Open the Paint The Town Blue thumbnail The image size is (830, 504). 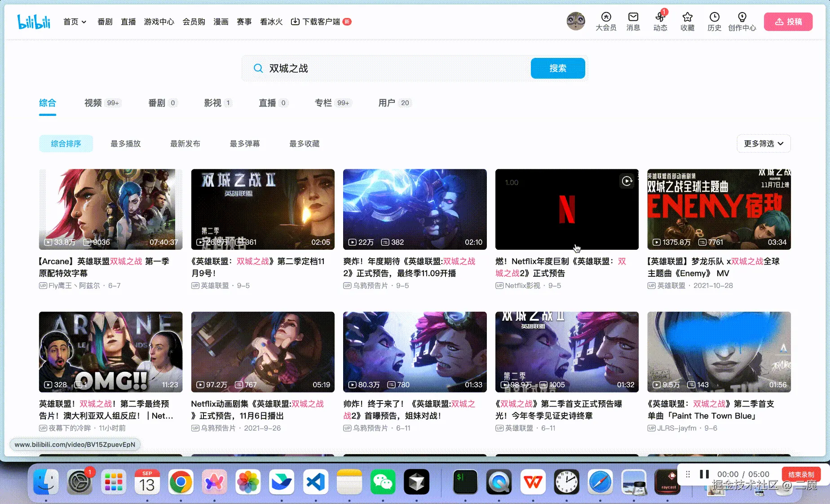click(x=719, y=352)
